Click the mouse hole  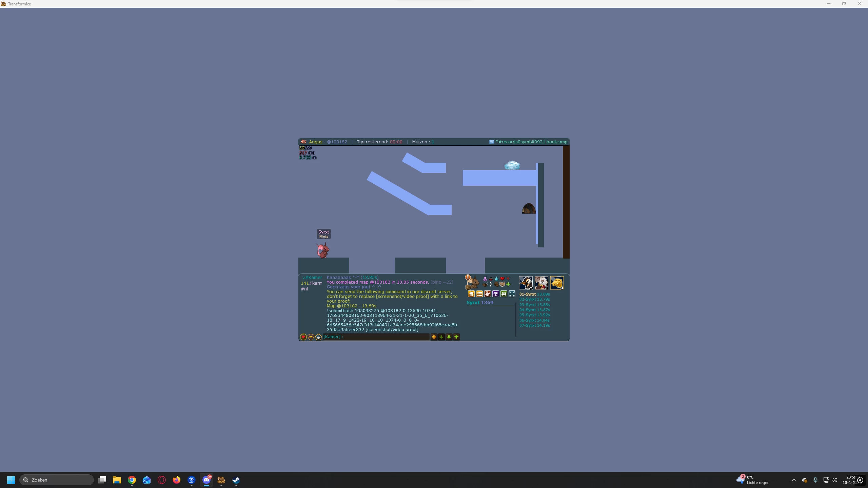(529, 208)
